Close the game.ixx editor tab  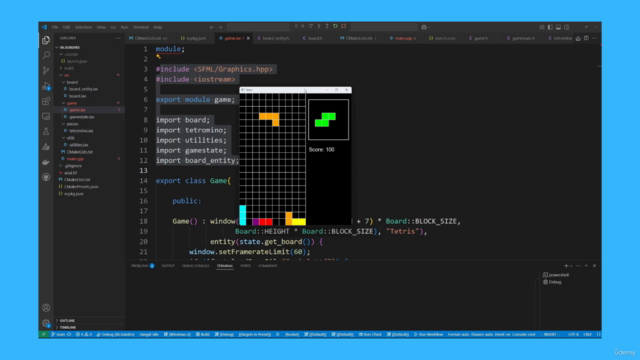(248, 38)
